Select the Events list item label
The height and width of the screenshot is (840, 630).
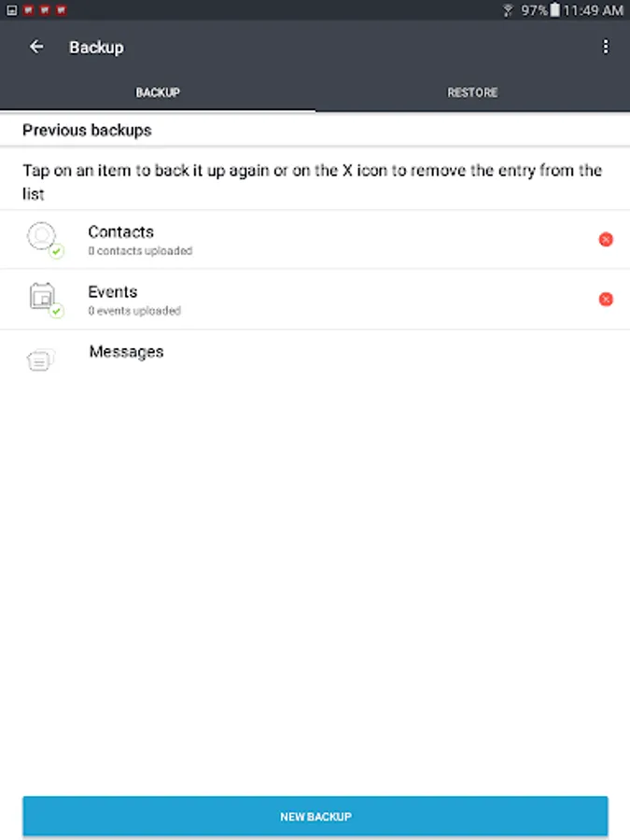(x=113, y=291)
